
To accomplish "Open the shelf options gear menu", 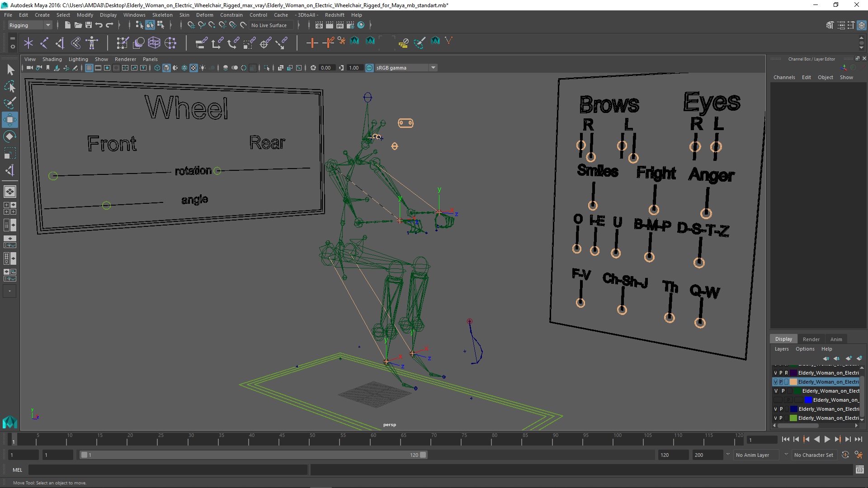I will coord(12,47).
